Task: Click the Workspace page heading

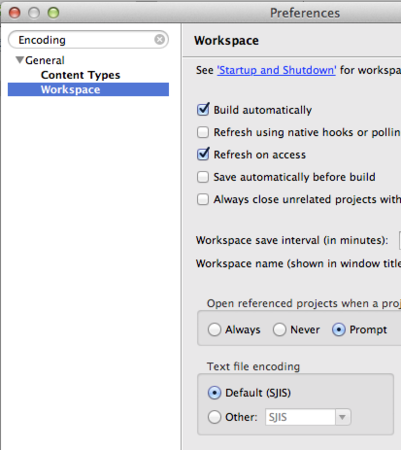Action: 226,41
